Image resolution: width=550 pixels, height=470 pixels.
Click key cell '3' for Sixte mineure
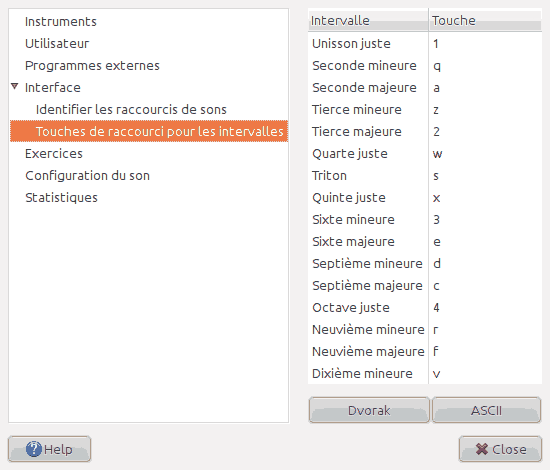[x=485, y=220]
